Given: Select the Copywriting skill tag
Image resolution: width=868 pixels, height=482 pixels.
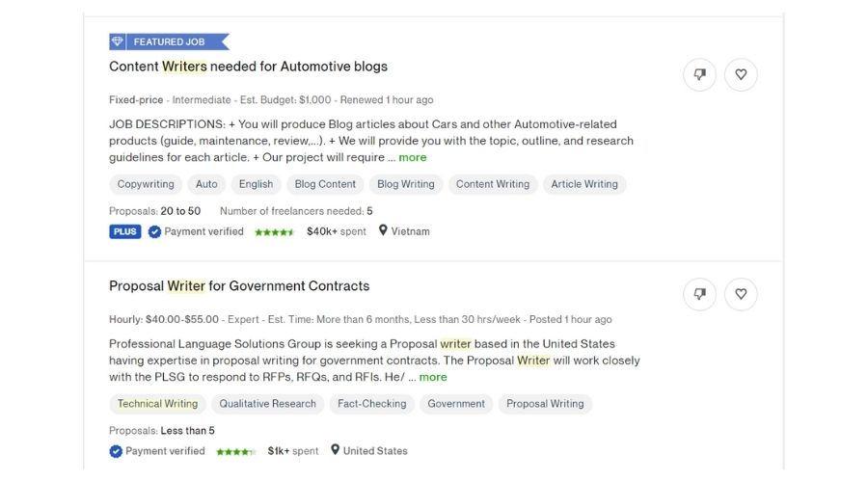Looking at the screenshot, I should tap(146, 184).
